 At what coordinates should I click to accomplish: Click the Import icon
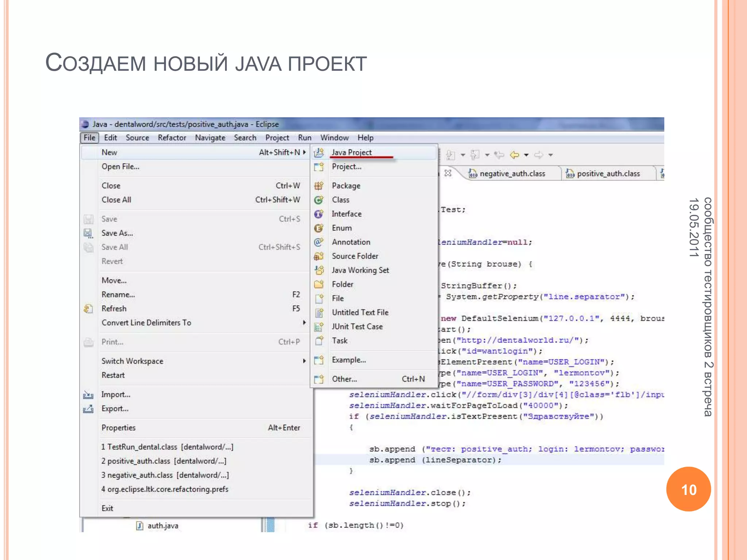click(x=88, y=395)
